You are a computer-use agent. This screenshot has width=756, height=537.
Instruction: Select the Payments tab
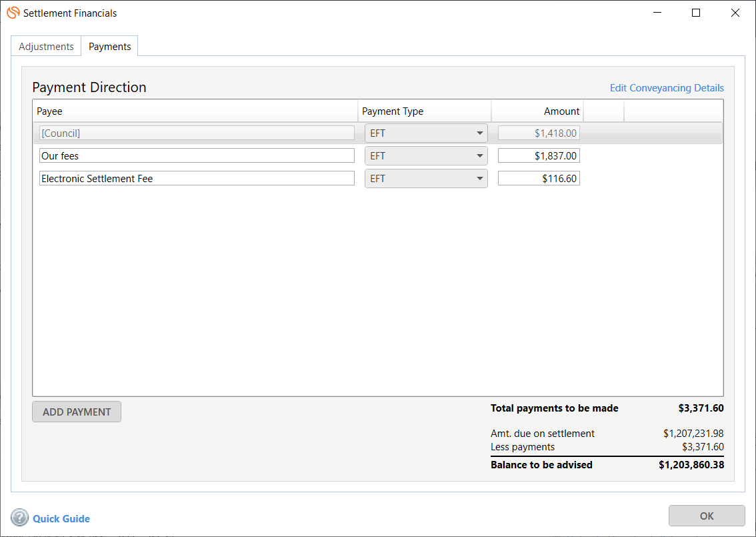(109, 47)
